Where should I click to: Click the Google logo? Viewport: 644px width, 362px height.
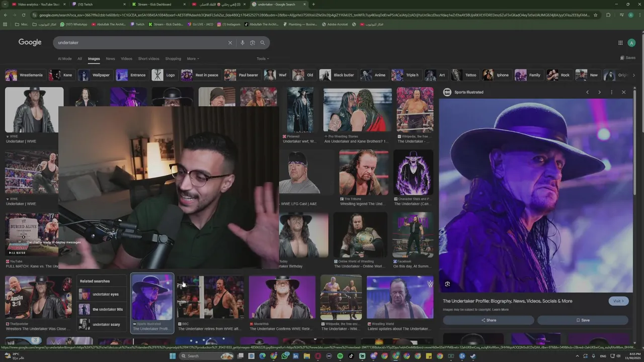coord(30,42)
